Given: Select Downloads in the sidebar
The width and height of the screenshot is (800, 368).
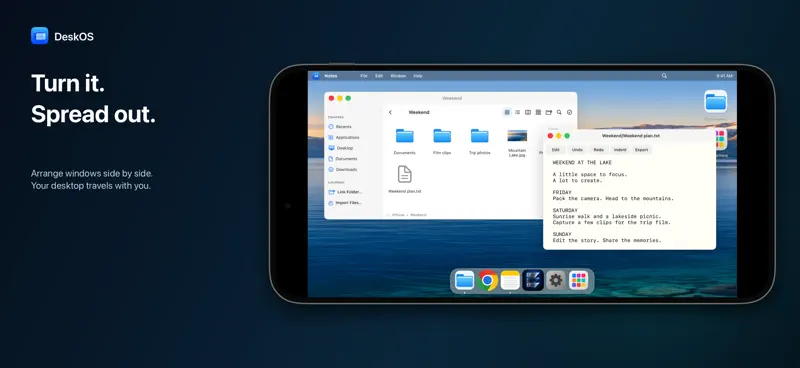Looking at the screenshot, I should [x=342, y=169].
